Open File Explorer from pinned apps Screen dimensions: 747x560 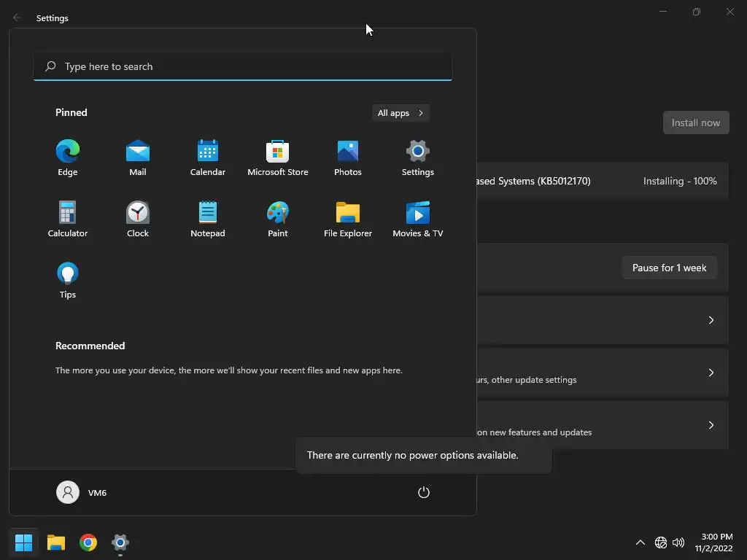click(348, 219)
